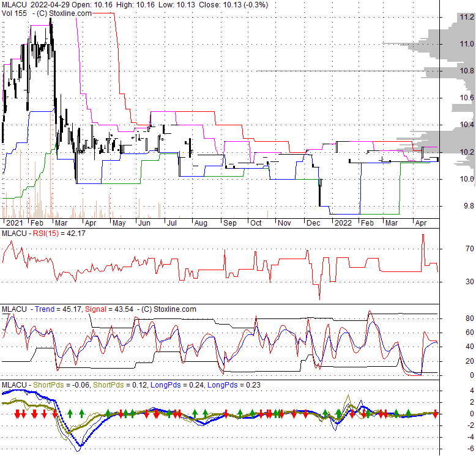Click the 'RSI(15)' indicator label

coord(45,233)
